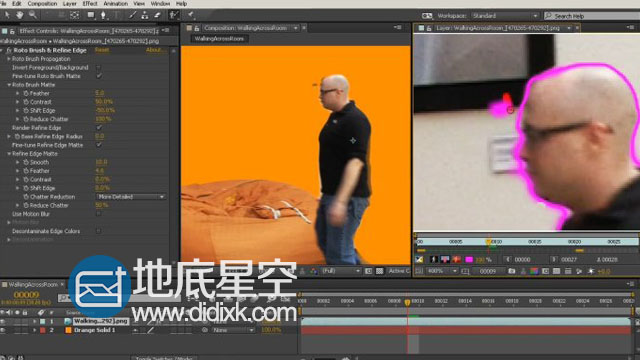This screenshot has height=360, width=640.
Task: Click Reset for Roto Brush effect
Action: tap(102, 50)
